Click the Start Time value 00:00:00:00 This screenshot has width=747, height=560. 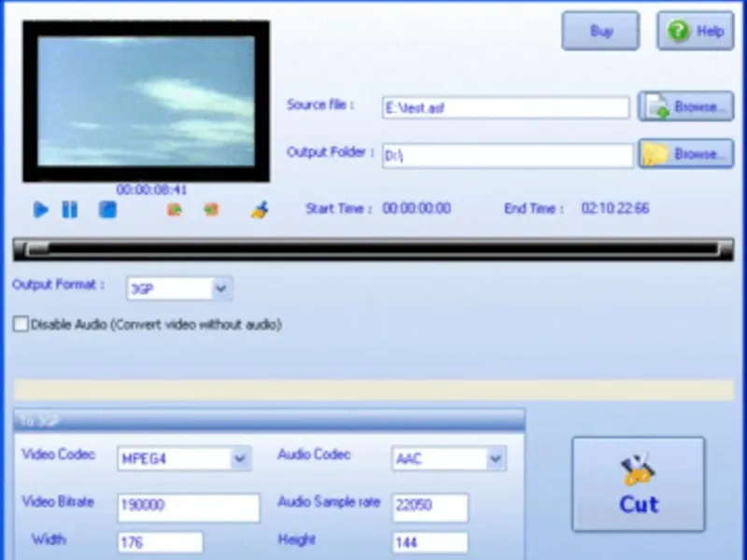coord(416,208)
